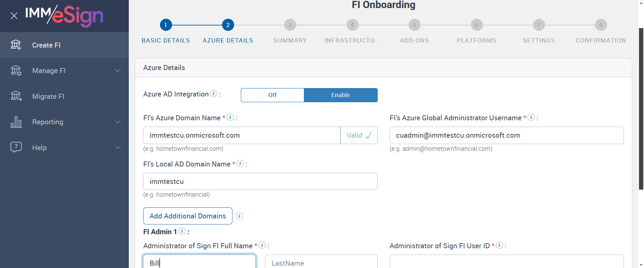Image resolution: width=644 pixels, height=268 pixels.
Task: Expand the Help submenu chevron
Action: [118, 147]
